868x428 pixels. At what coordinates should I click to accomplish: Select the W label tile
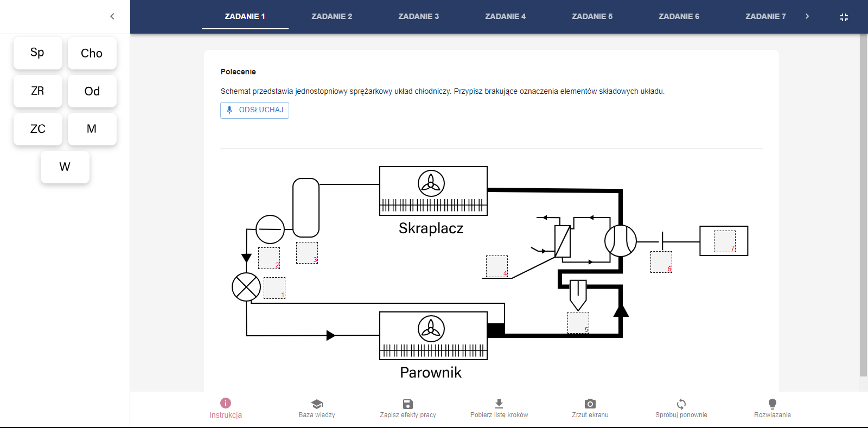pyautogui.click(x=65, y=167)
